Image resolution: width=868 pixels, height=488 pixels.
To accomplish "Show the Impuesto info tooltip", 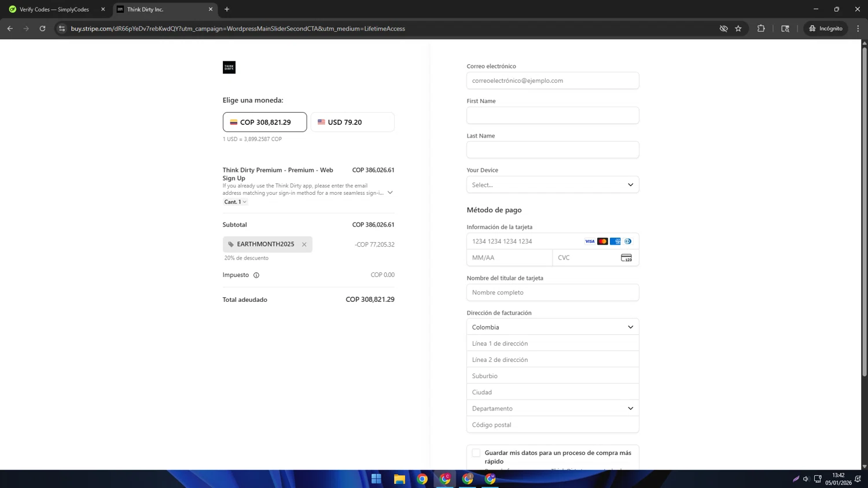I will coord(256,275).
